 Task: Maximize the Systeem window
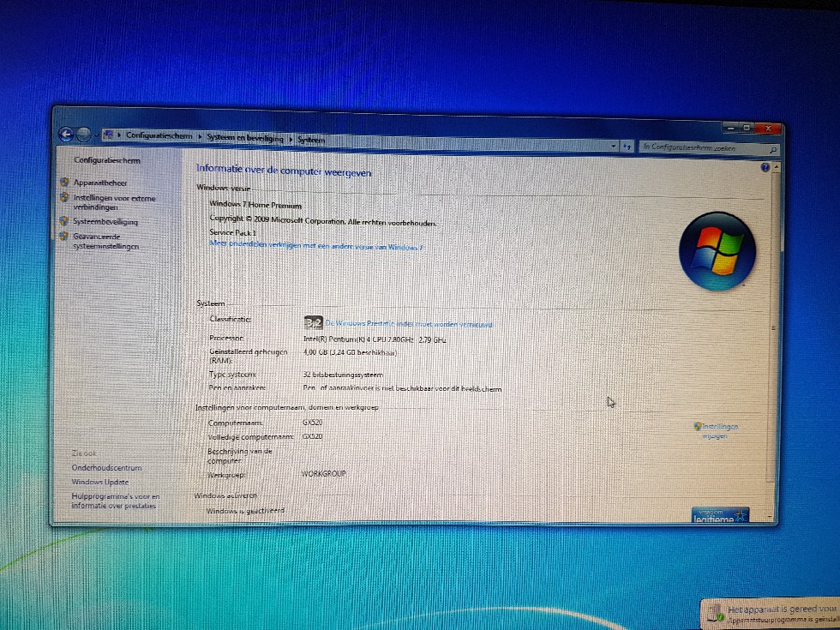coord(747,128)
